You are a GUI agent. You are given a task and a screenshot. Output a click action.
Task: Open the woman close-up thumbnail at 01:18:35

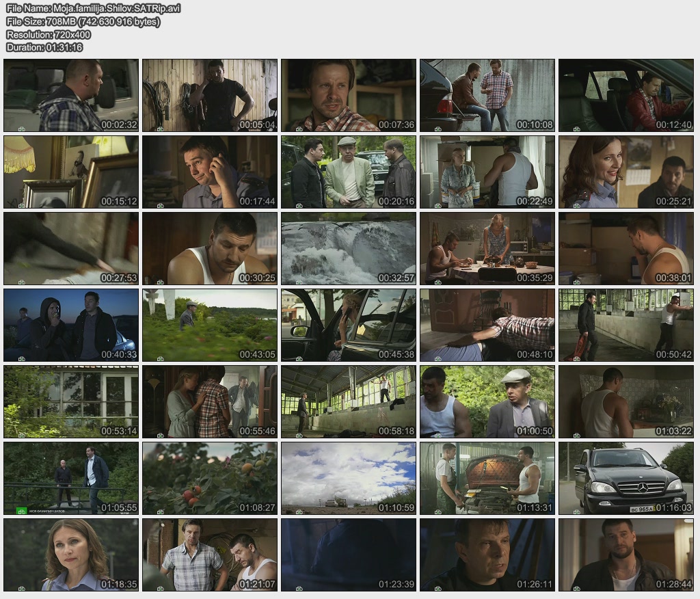(71, 555)
